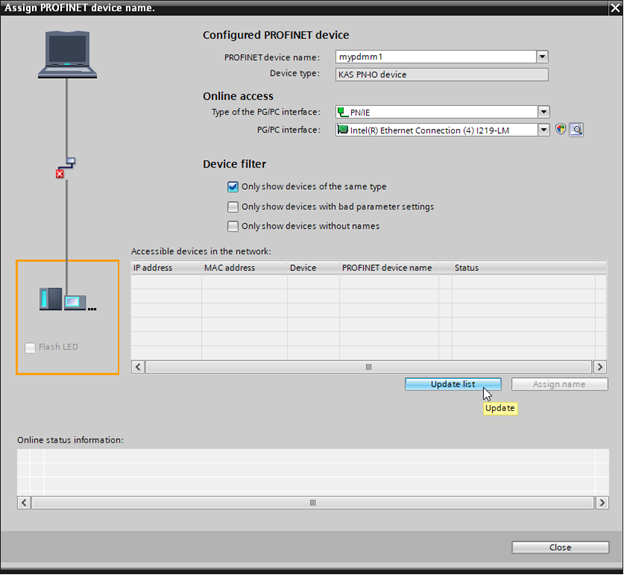The width and height of the screenshot is (624, 575).
Task: Click the accessible devices horizontal scrollbar thumb
Action: [369, 366]
